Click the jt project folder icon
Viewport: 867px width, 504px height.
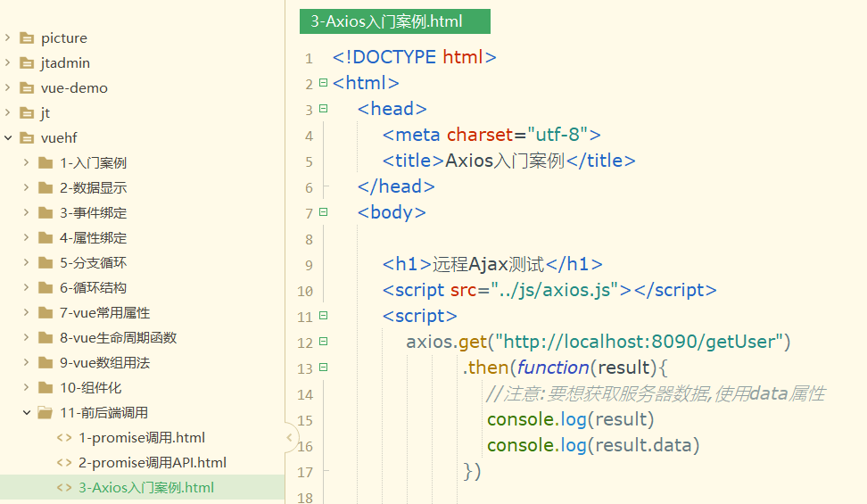tap(27, 113)
